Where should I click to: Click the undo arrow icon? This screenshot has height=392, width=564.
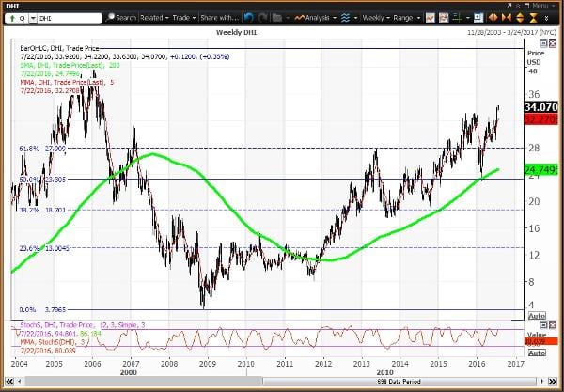(247, 18)
